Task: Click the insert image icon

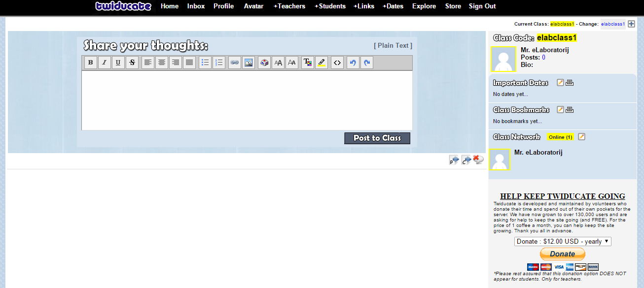Action: 249,63
